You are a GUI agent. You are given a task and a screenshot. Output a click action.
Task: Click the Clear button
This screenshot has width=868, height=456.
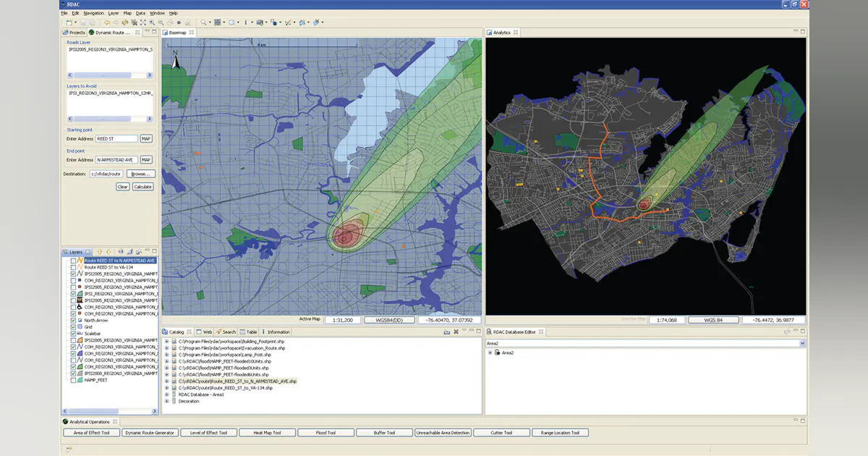(x=123, y=187)
